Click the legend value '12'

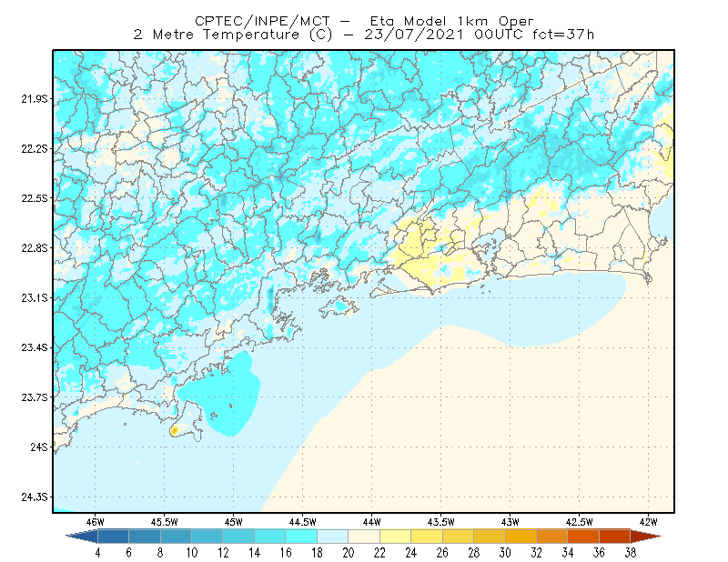pyautogui.click(x=223, y=553)
